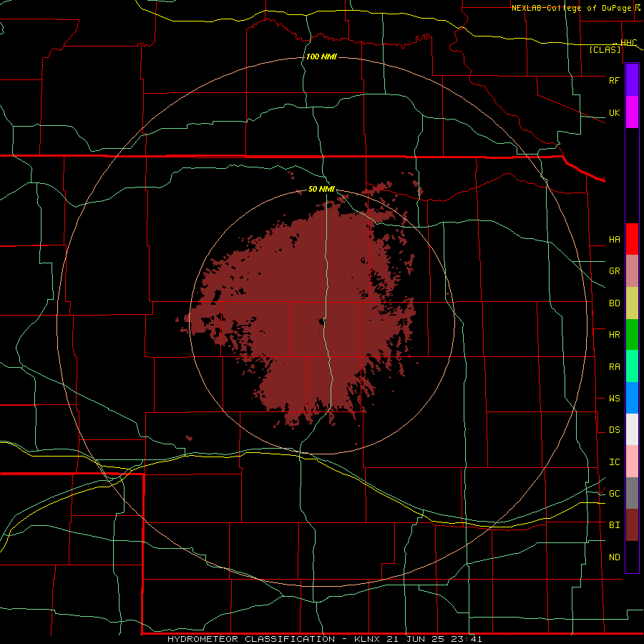Image resolution: width=644 pixels, height=644 pixels.
Task: Click the GC legend label
Action: pos(614,494)
